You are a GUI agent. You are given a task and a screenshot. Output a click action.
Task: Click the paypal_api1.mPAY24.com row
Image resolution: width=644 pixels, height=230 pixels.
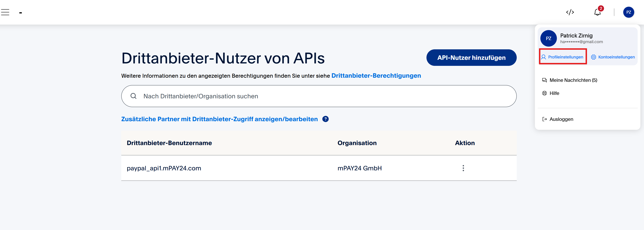click(x=164, y=168)
